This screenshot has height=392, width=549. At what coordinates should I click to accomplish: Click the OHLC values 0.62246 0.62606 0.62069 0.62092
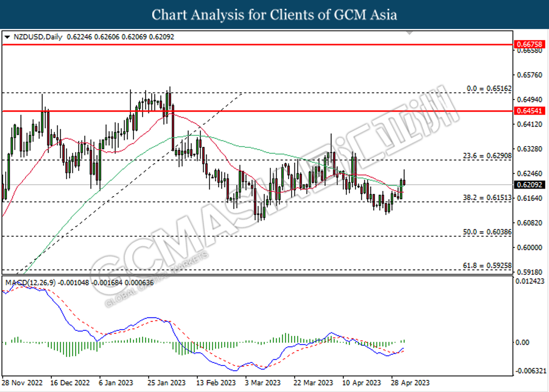coord(120,37)
